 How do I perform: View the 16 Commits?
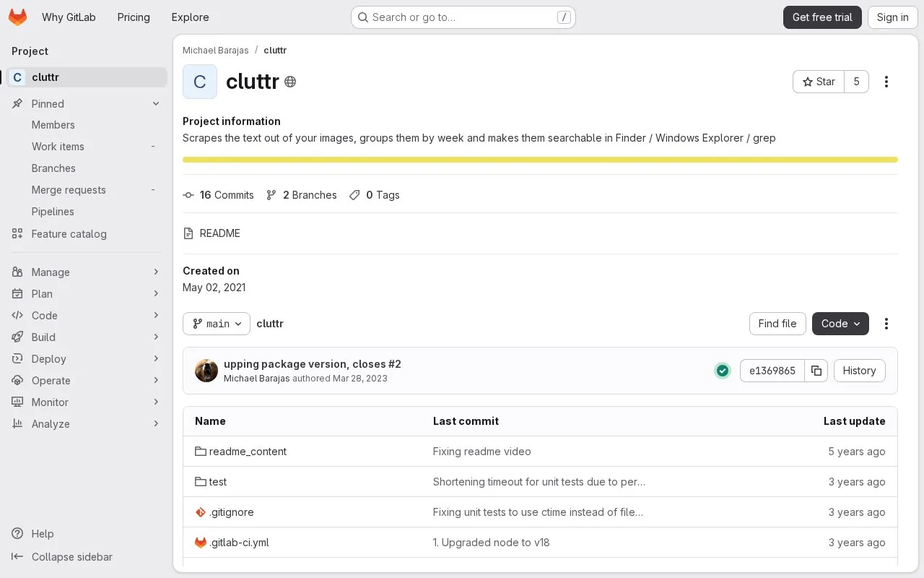click(219, 195)
